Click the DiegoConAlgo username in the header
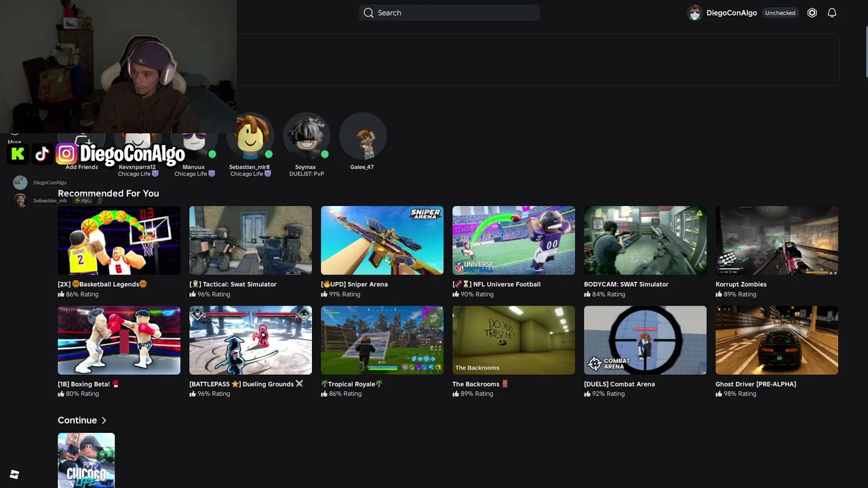Image resolution: width=868 pixels, height=488 pixels. pos(732,13)
